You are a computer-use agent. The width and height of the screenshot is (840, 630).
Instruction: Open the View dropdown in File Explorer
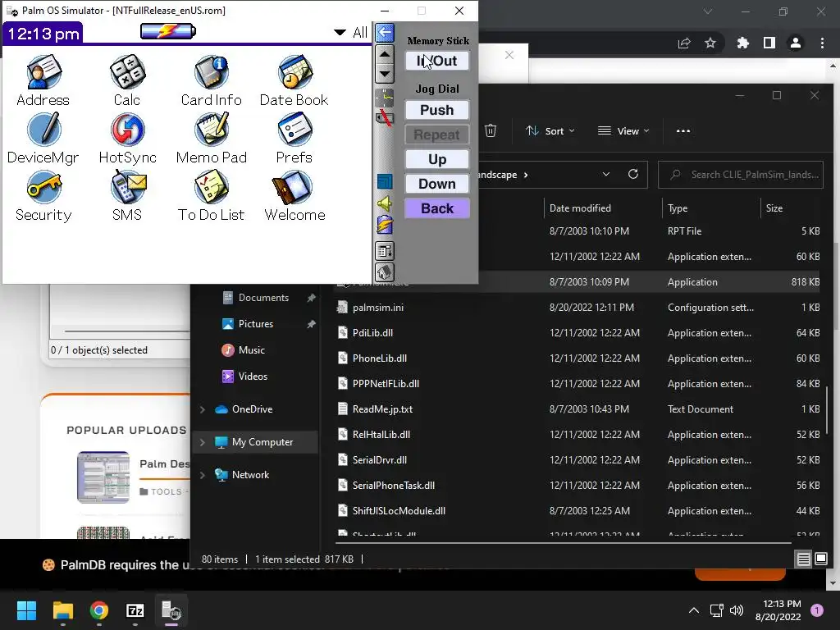(x=623, y=130)
